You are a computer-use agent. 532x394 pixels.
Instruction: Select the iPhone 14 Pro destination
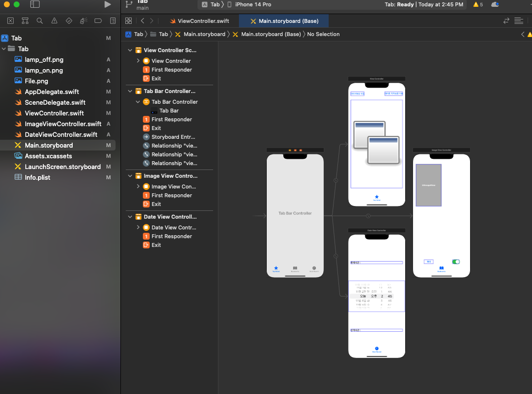point(249,4)
